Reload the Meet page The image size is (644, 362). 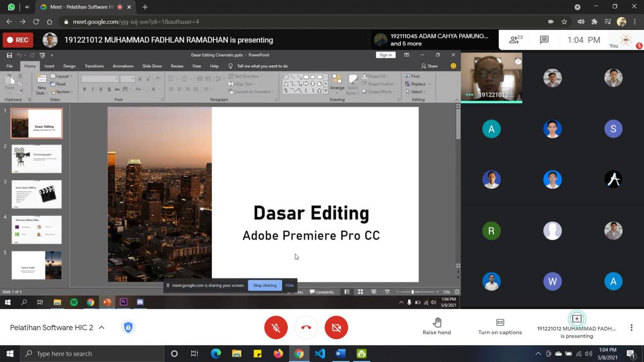(36, 22)
